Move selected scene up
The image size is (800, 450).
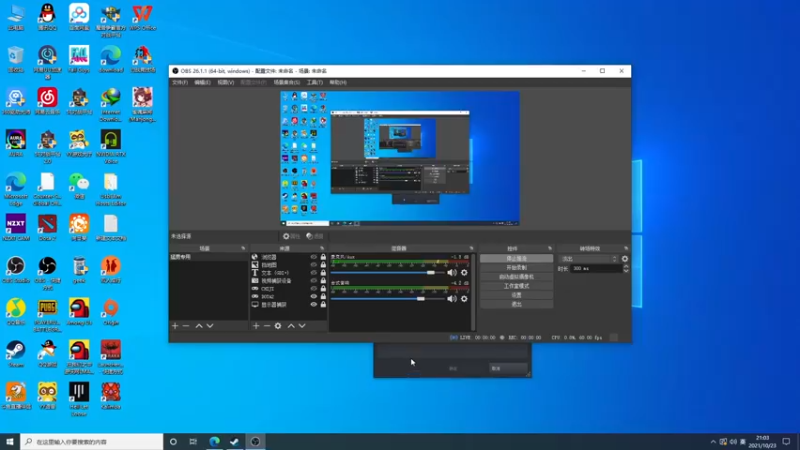[x=199, y=326]
